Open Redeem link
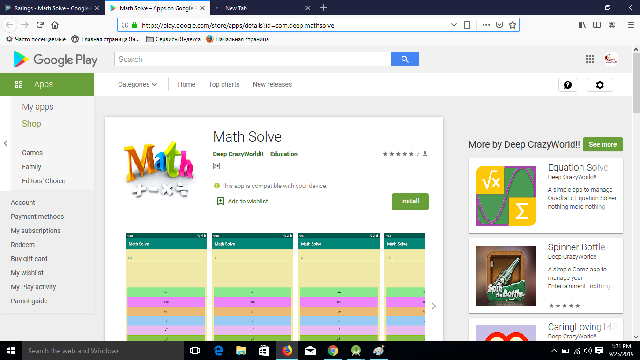The width and height of the screenshot is (640, 360). 22,244
